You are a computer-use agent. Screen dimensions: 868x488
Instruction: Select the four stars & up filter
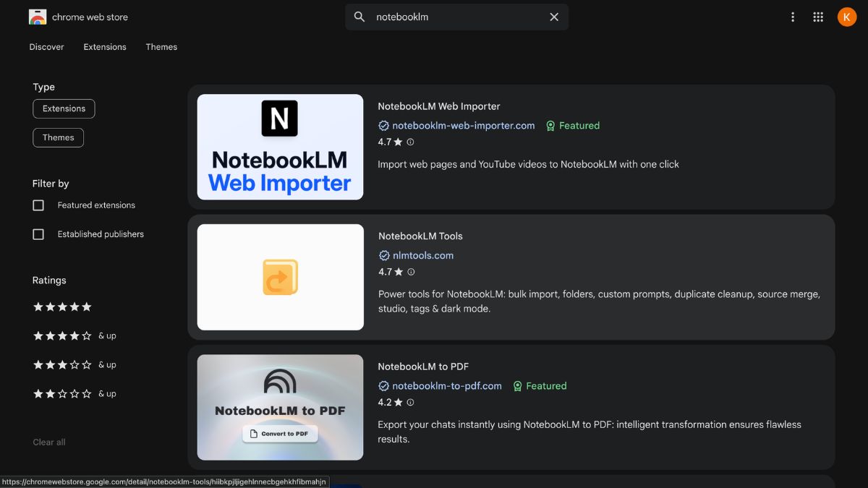[75, 335]
